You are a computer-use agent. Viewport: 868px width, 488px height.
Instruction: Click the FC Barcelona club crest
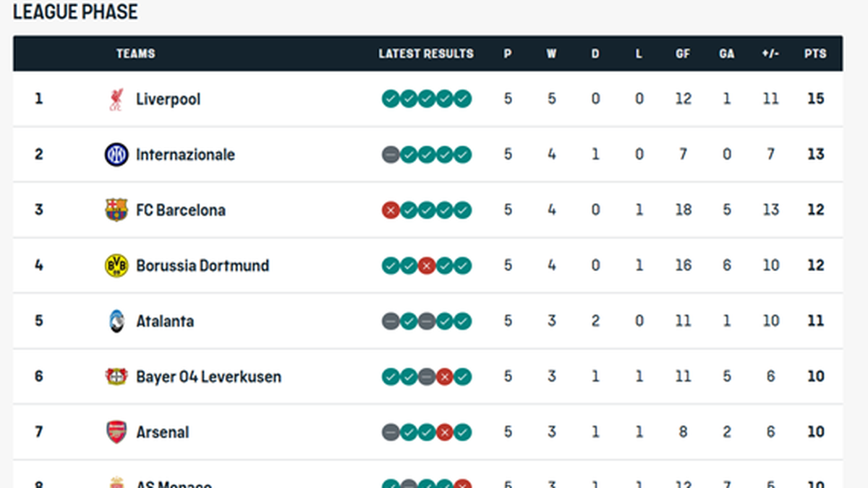pos(116,210)
